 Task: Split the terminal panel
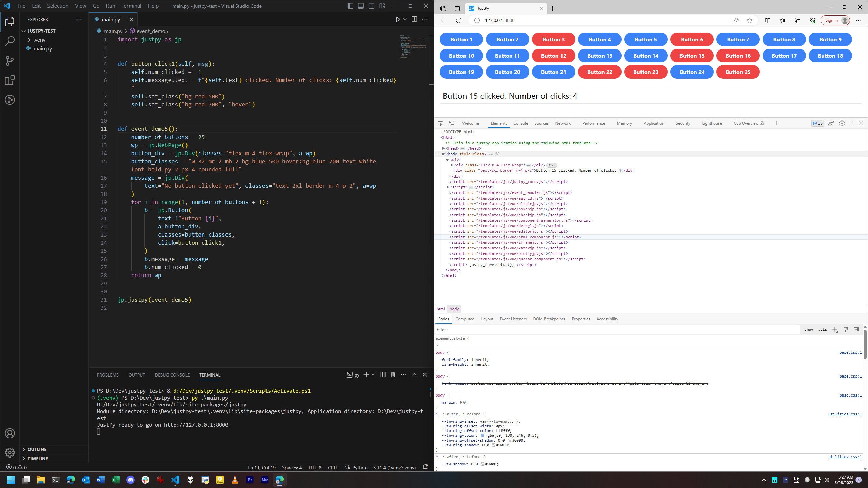(382, 374)
